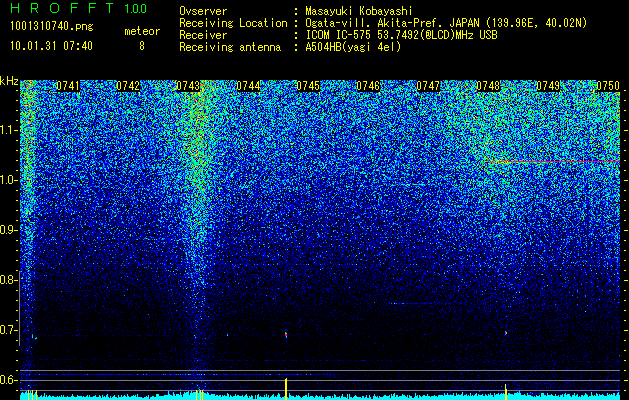Viewport: 629px width, 400px height.
Task: Click the Ovserver label
Action: (x=203, y=11)
